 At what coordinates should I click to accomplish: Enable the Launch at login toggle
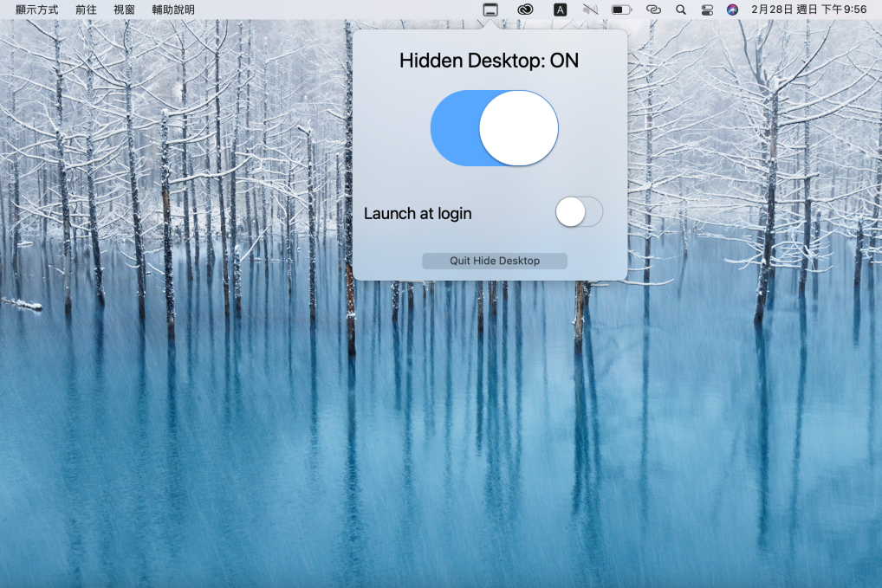pyautogui.click(x=578, y=211)
